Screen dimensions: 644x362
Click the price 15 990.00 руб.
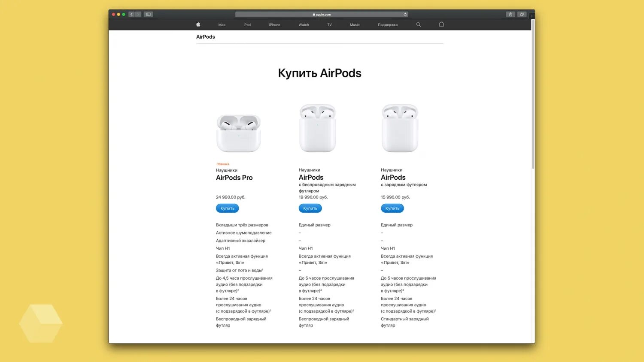(395, 197)
